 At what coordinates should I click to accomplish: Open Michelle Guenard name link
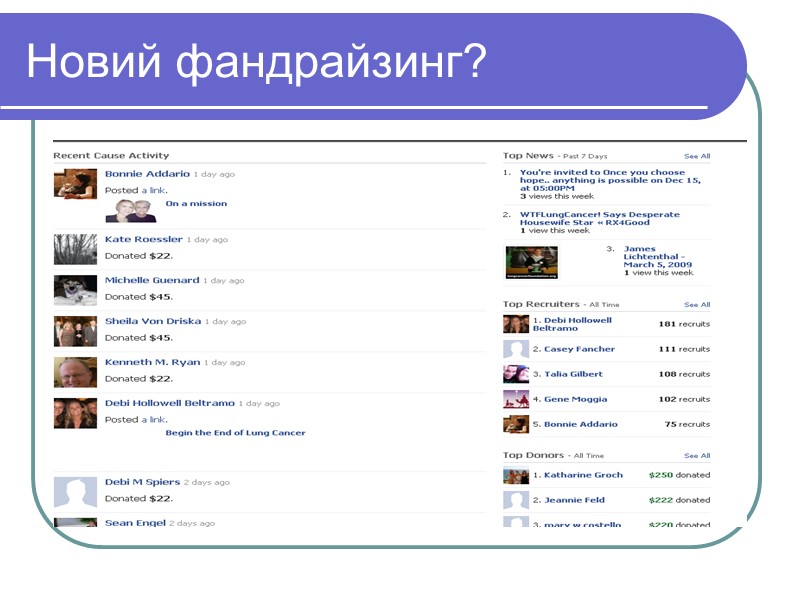[x=152, y=280]
